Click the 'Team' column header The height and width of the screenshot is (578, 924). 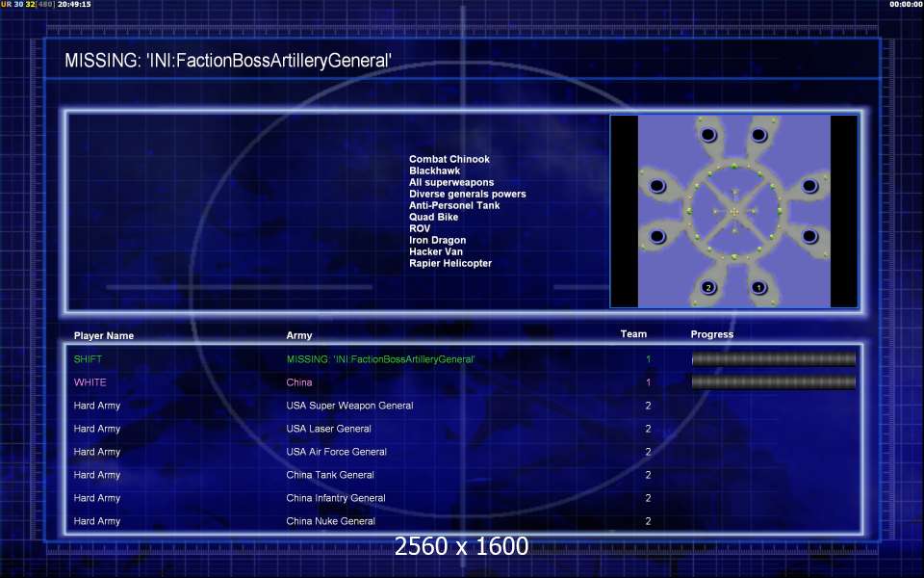tap(633, 334)
